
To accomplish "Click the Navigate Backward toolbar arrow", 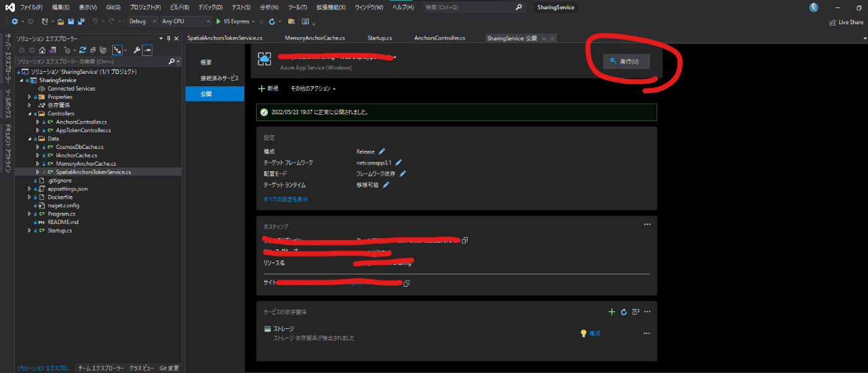I will tap(14, 21).
